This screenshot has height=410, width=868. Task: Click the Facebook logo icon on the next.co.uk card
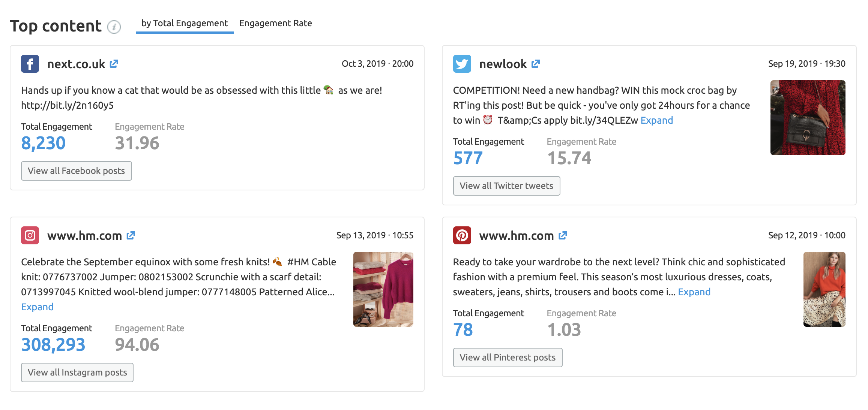coord(30,64)
